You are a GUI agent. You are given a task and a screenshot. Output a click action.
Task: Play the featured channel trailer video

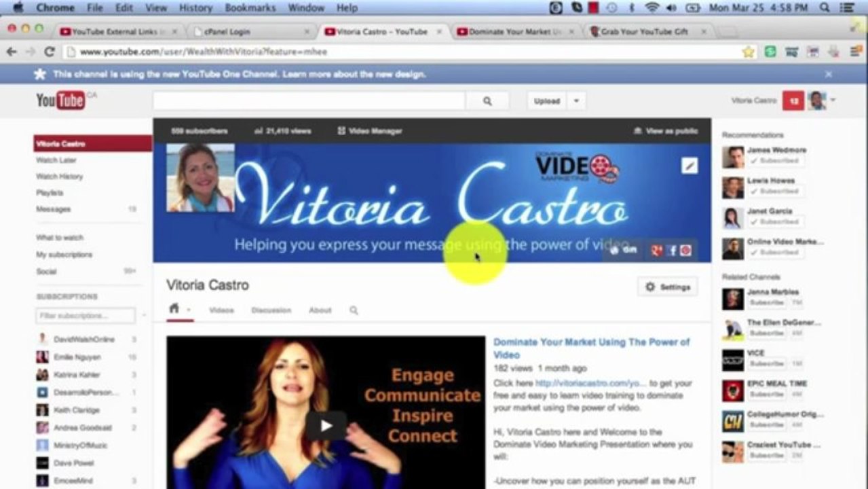326,425
